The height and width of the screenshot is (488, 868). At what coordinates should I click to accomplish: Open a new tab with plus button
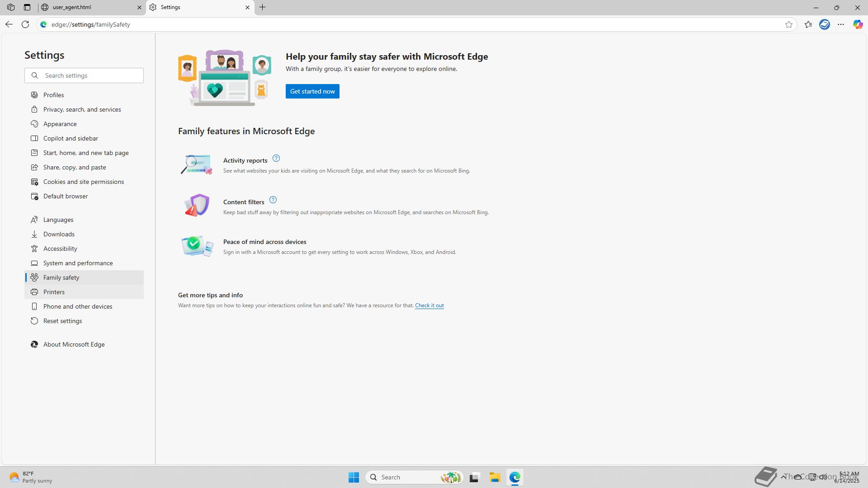263,7
